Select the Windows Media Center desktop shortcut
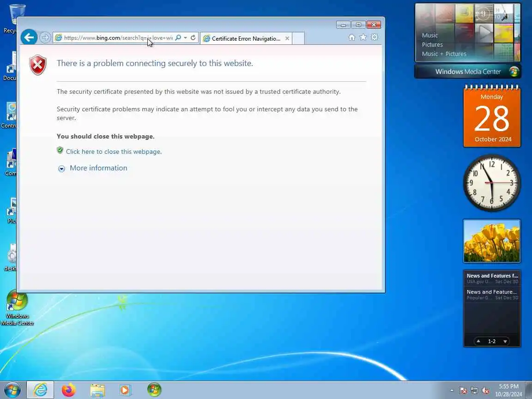The image size is (532, 399). point(17,308)
